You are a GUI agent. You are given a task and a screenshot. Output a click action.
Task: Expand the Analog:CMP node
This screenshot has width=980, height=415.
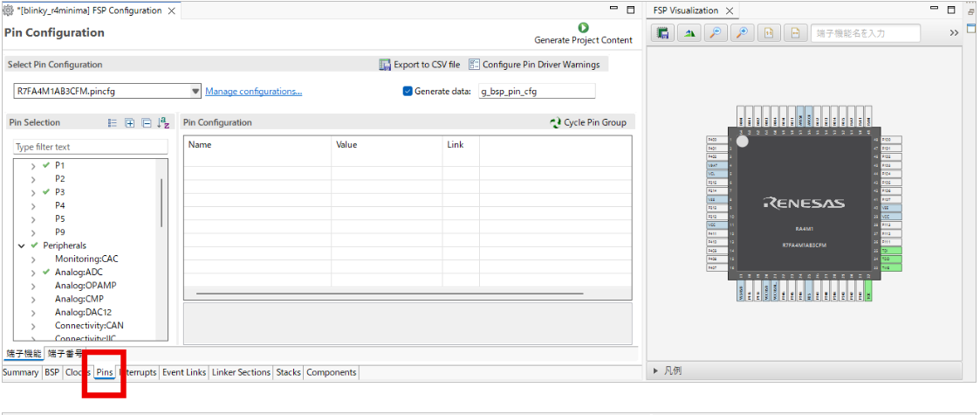coord(33,299)
